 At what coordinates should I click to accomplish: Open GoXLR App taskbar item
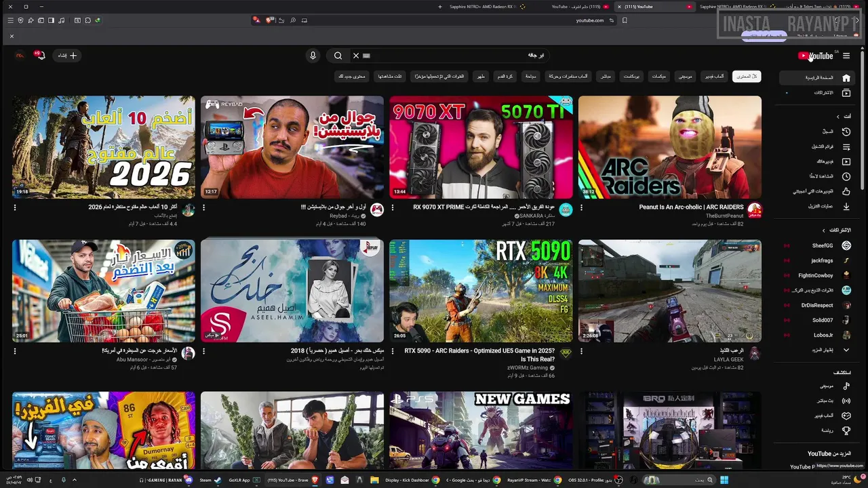[244, 480]
